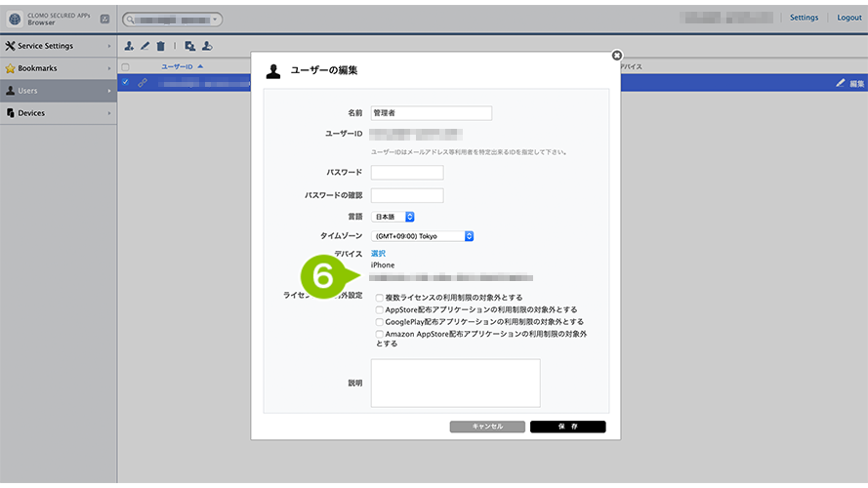
Task: Click the icon beside CLOMO Browser title
Action: coord(104,19)
